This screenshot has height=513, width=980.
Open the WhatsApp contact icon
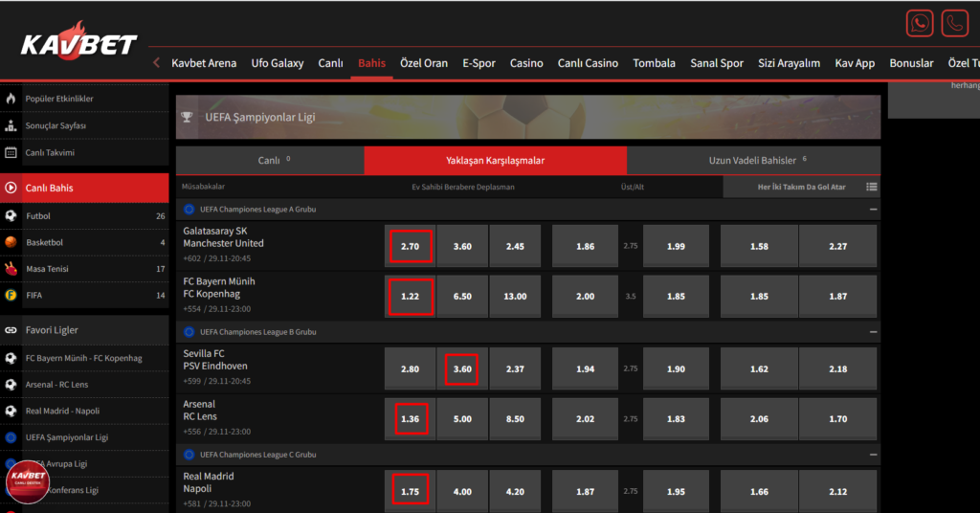(920, 23)
